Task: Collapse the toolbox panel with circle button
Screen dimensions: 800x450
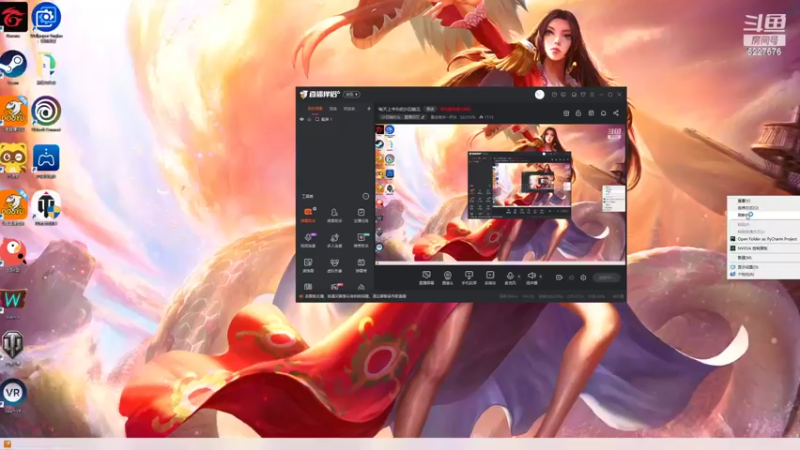Action: (365, 196)
